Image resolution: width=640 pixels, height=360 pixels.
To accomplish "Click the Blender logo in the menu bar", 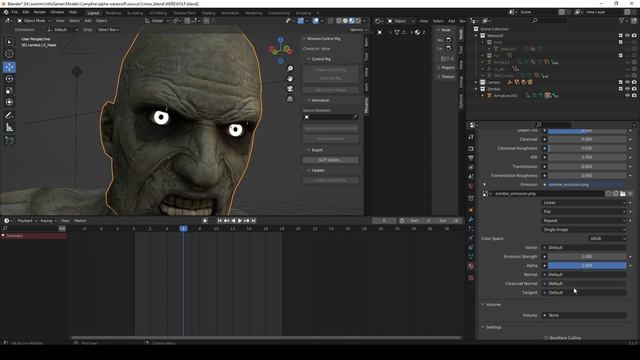I will pos(6,12).
